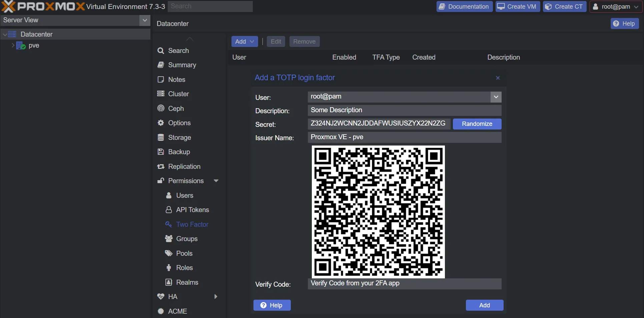Open the User dropdown in TOTP dialog

[496, 97]
